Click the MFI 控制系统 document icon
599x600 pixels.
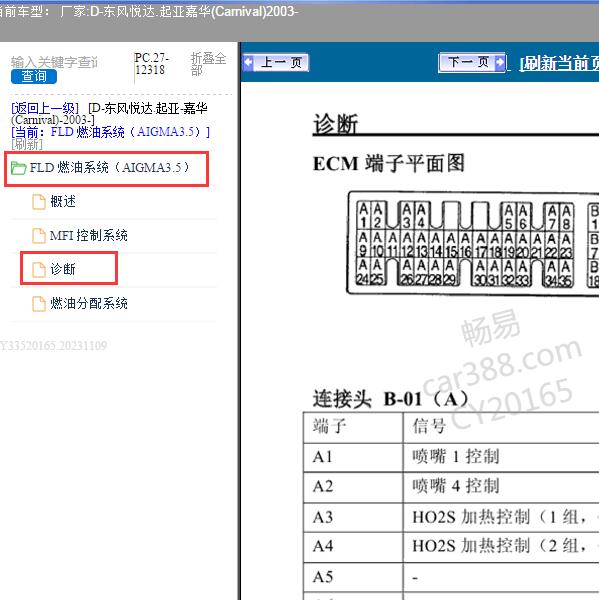pyautogui.click(x=39, y=235)
